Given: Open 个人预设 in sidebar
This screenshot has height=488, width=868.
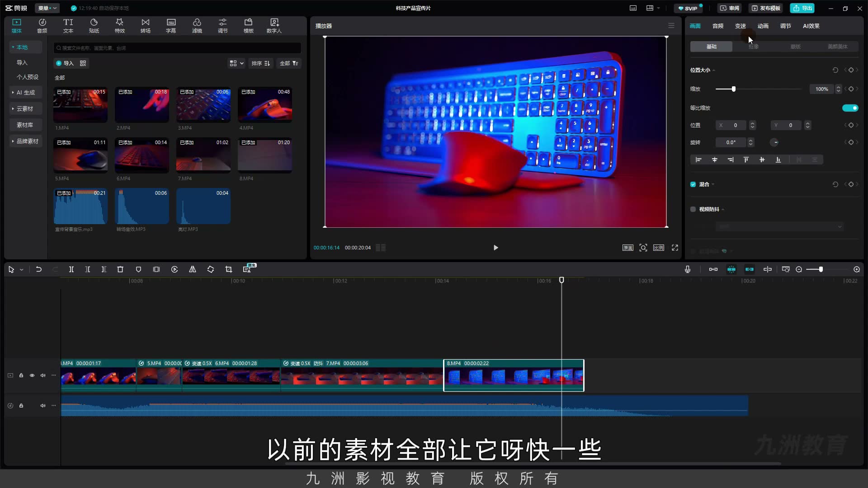Looking at the screenshot, I should click(28, 77).
